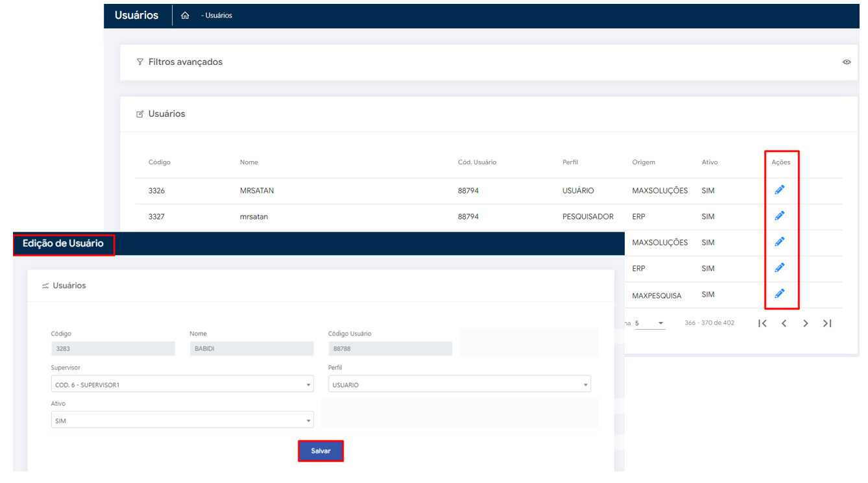Edit user 3326 MRSATAN with pencil icon
868x483 pixels.
click(780, 190)
